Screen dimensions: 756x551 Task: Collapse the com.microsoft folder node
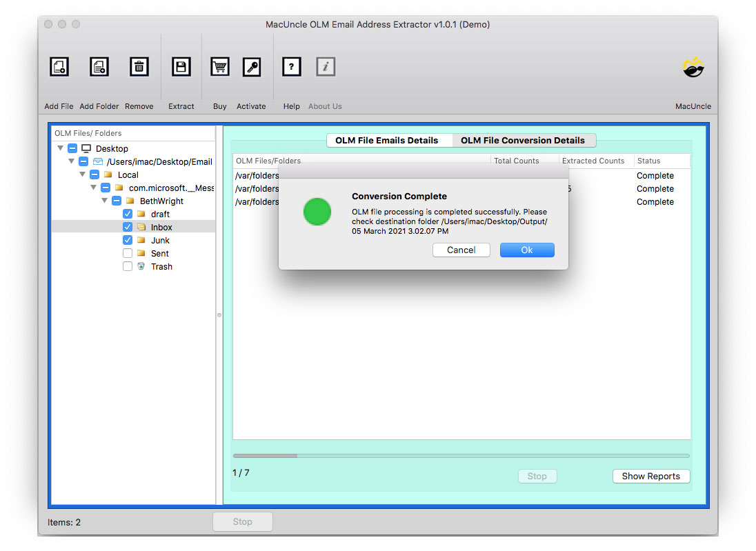click(x=94, y=187)
